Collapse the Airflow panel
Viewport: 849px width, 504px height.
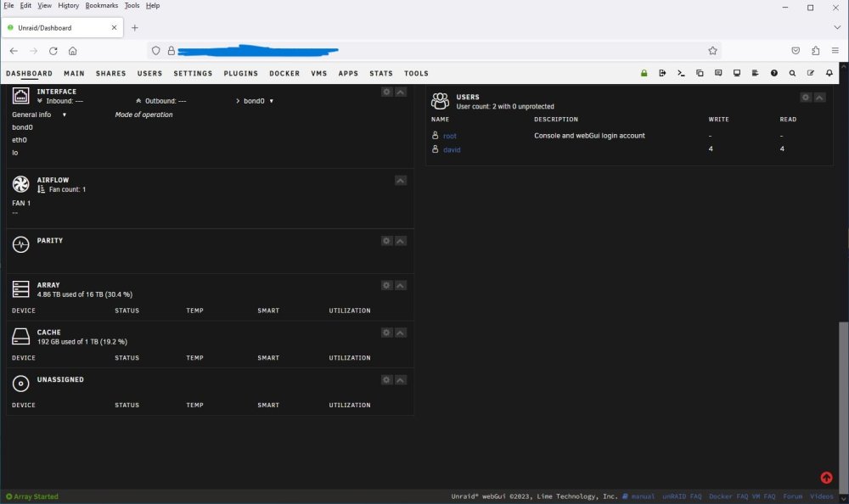coord(401,180)
